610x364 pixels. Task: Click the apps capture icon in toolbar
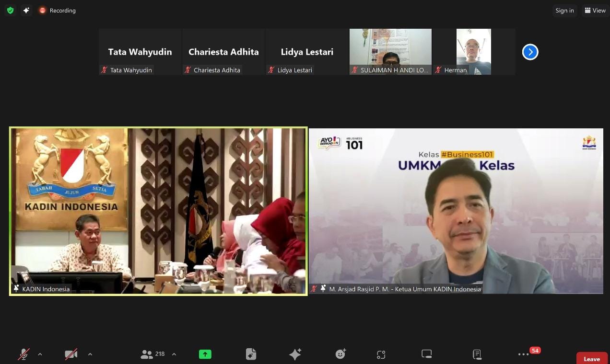click(x=381, y=354)
